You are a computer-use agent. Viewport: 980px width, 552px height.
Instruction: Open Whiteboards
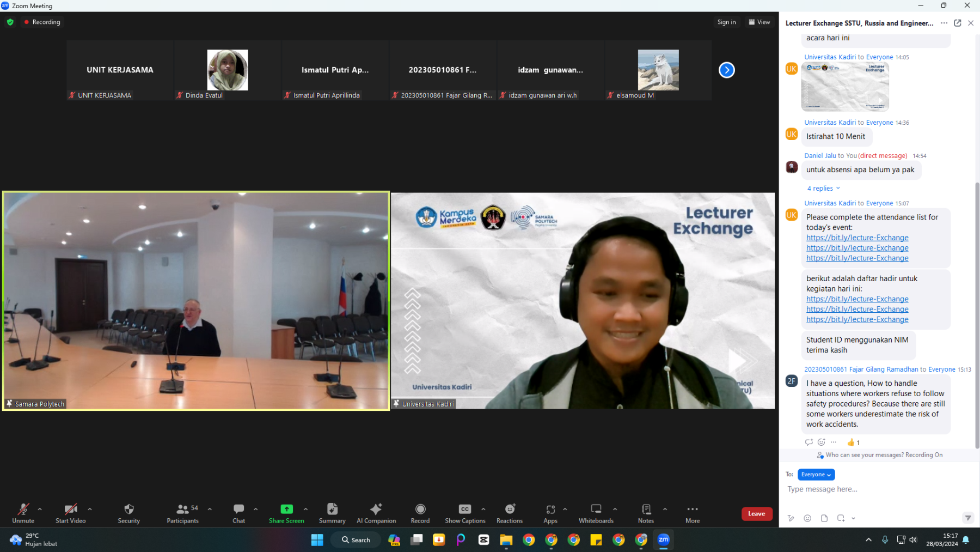[x=596, y=513]
